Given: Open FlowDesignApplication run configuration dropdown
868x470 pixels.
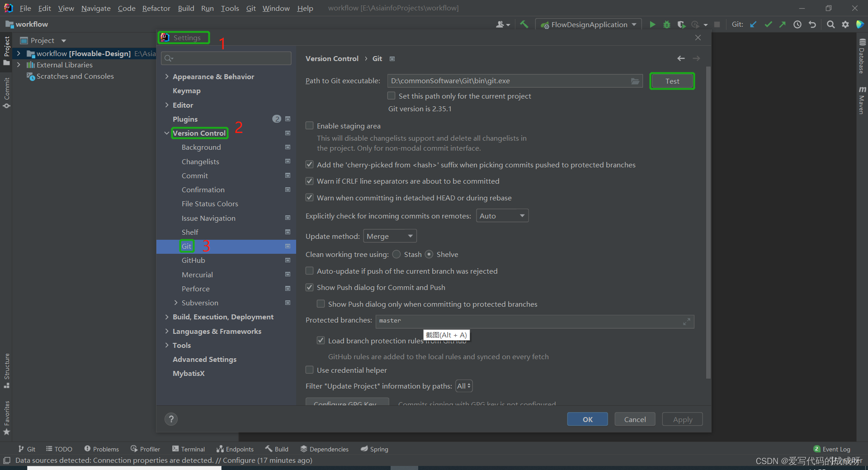Looking at the screenshot, I should tap(588, 24).
